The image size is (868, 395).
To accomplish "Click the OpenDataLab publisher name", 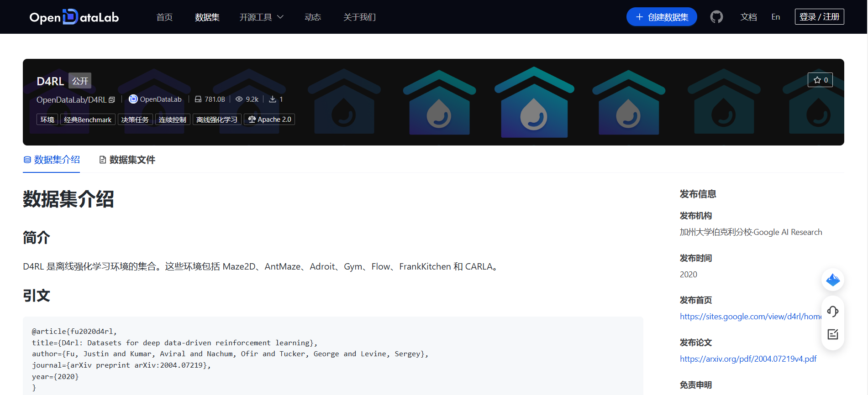I will (161, 99).
